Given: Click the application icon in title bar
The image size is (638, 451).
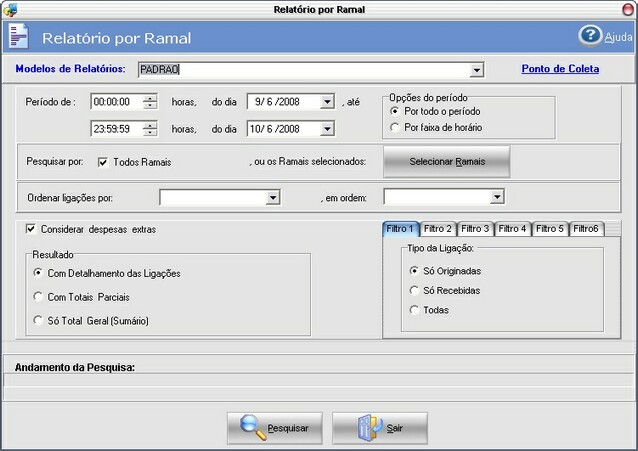Looking at the screenshot, I should click(10, 10).
